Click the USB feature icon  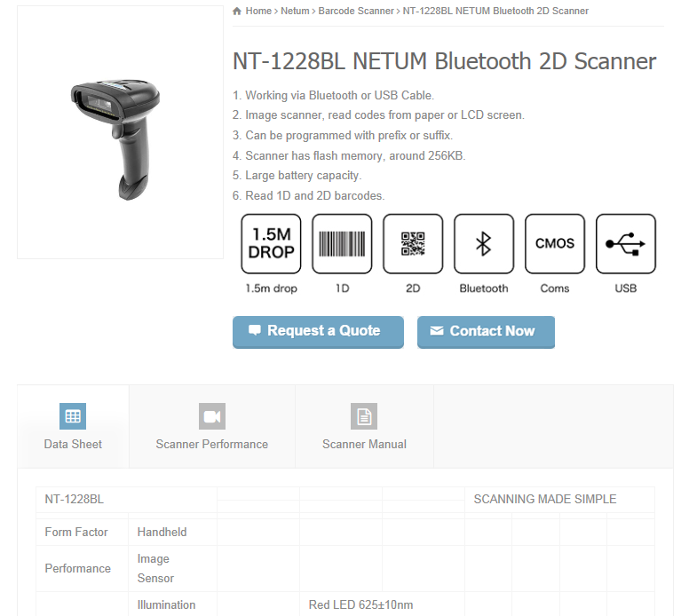(626, 243)
